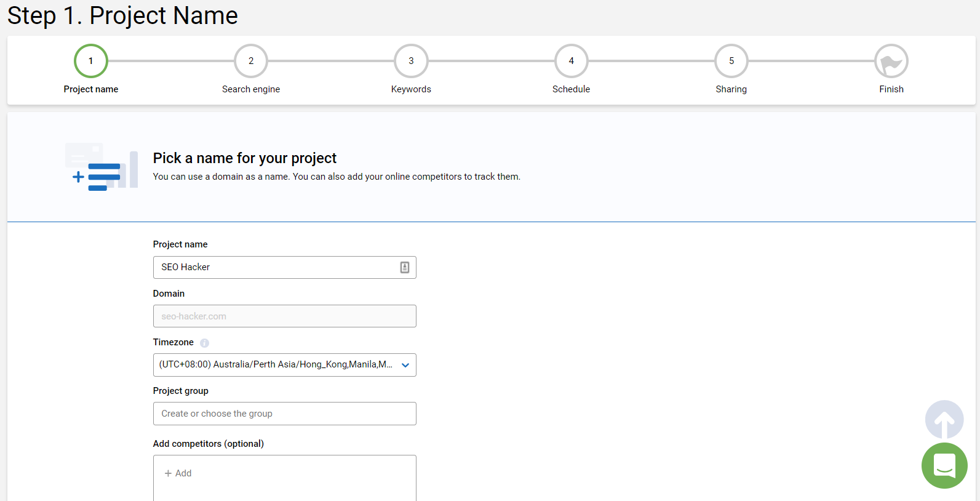Select the Keywords step label
980x501 pixels.
click(x=411, y=89)
